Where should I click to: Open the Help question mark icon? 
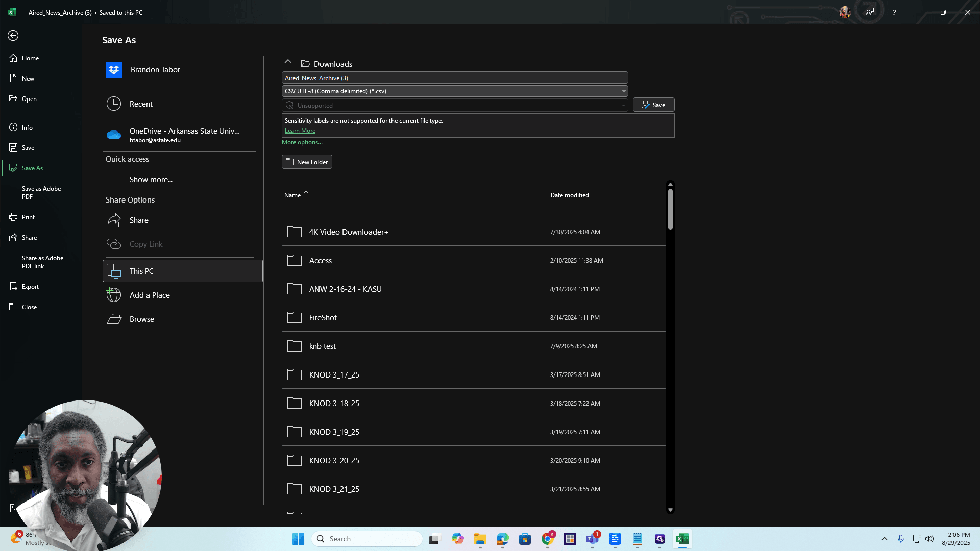[x=894, y=12]
